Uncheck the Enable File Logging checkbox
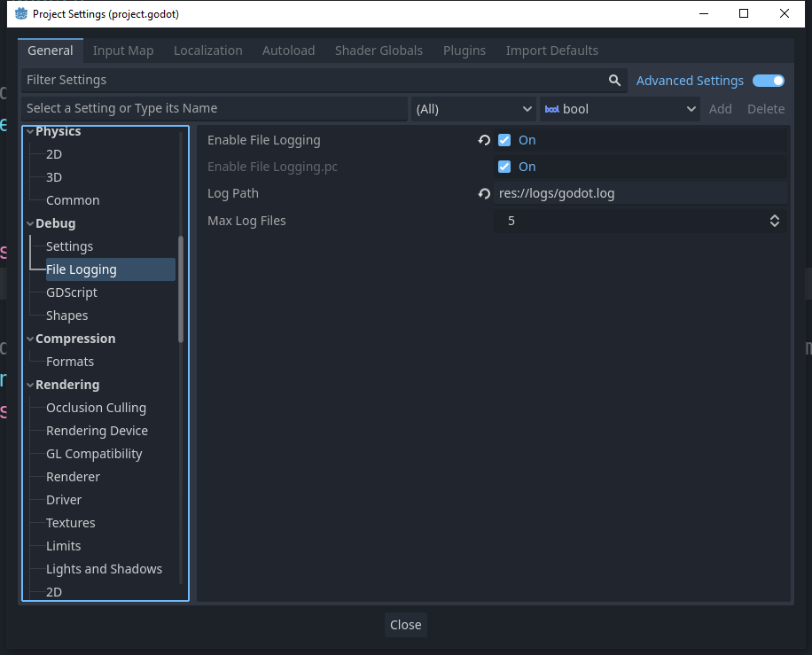The height and width of the screenshot is (655, 812). pyautogui.click(x=504, y=140)
